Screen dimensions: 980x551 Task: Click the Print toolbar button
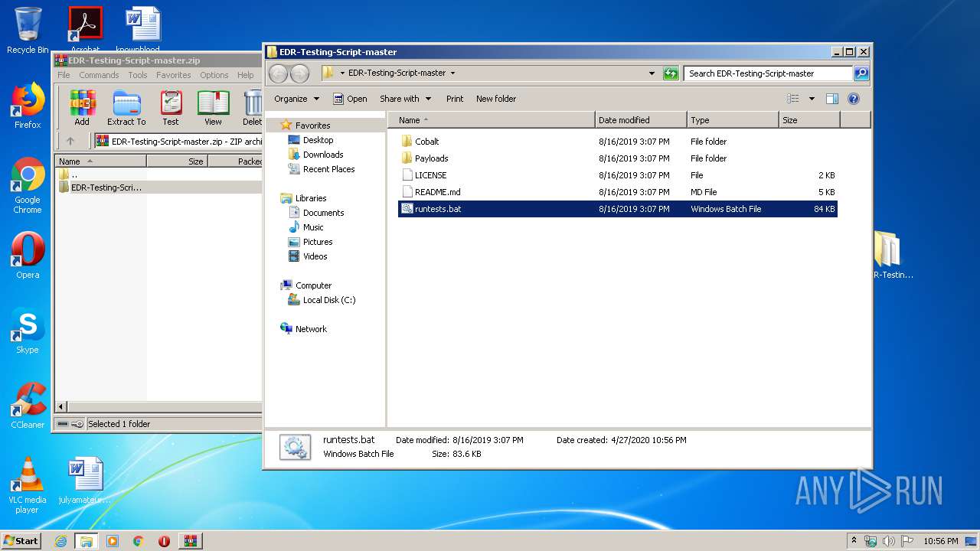(455, 99)
